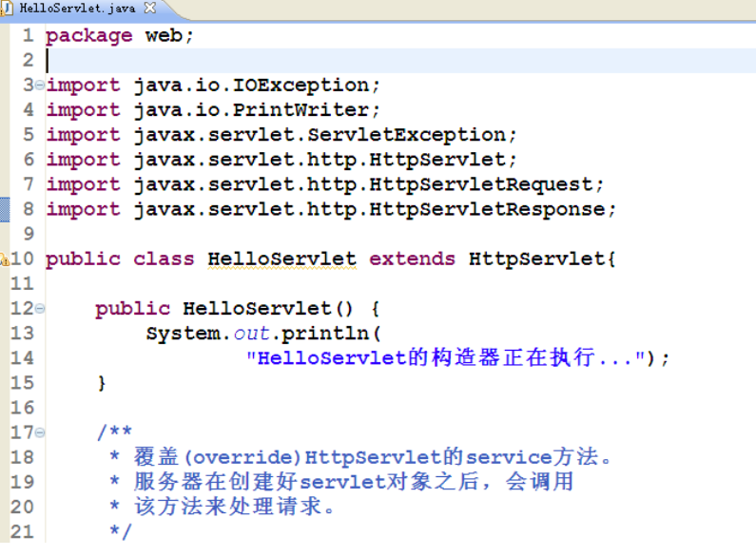Click 'IOException' in line 3 import

pos(301,86)
